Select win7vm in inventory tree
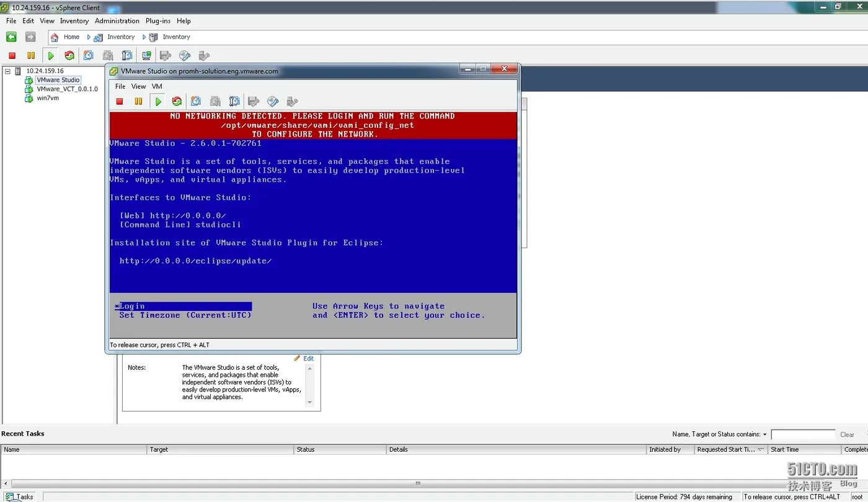 48,98
